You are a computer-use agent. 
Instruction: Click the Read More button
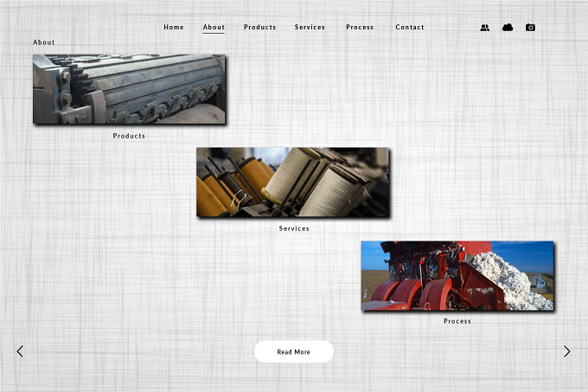[x=294, y=352]
